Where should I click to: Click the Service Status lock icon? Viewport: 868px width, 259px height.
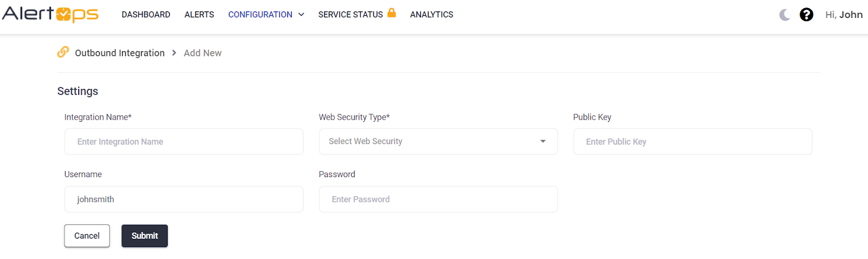(x=392, y=12)
